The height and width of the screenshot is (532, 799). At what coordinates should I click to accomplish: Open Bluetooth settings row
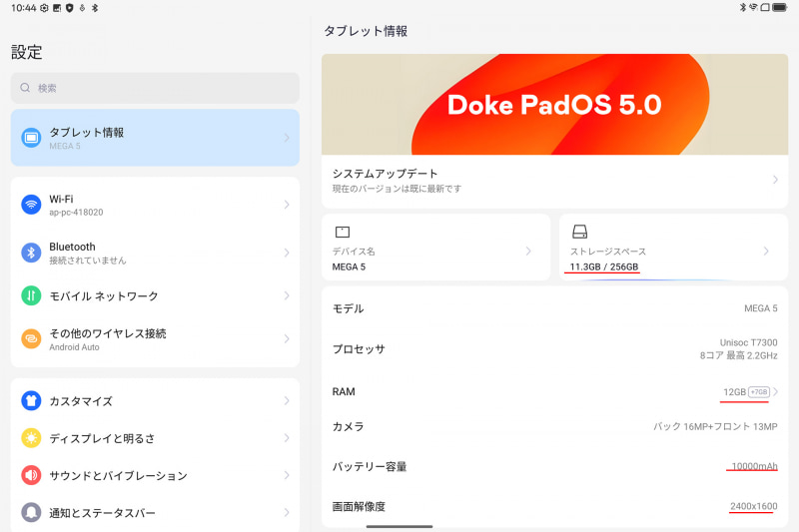pyautogui.click(x=155, y=253)
